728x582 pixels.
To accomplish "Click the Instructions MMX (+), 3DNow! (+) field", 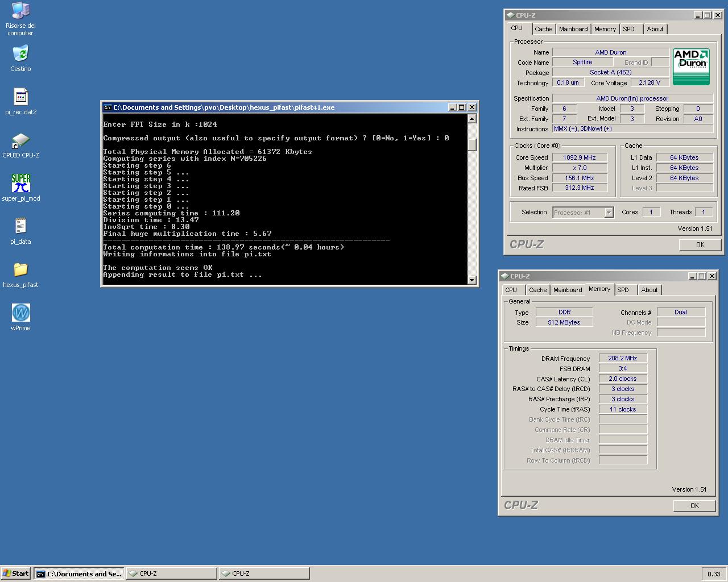I will (x=632, y=129).
